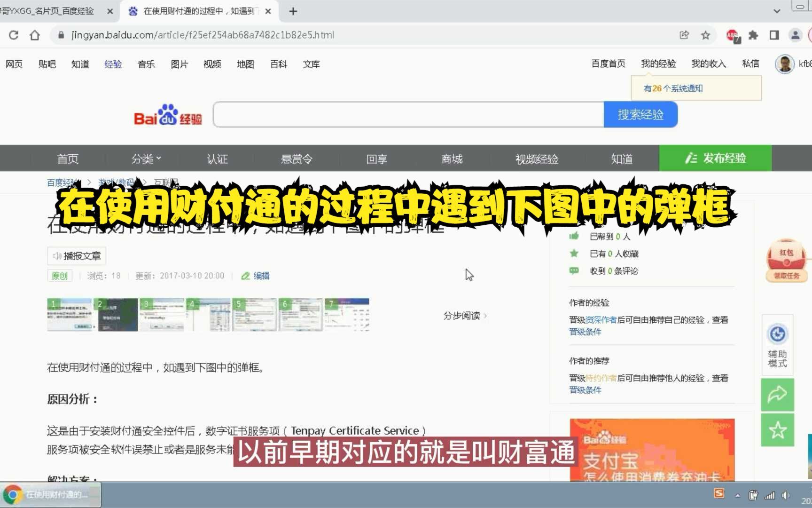This screenshot has height=508, width=812.
Task: Open 文库 in Baidu top navigation
Action: coord(311,64)
